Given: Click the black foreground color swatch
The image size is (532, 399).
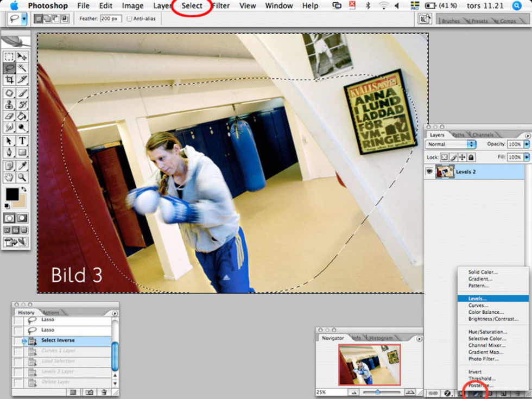Looking at the screenshot, I should (x=12, y=194).
